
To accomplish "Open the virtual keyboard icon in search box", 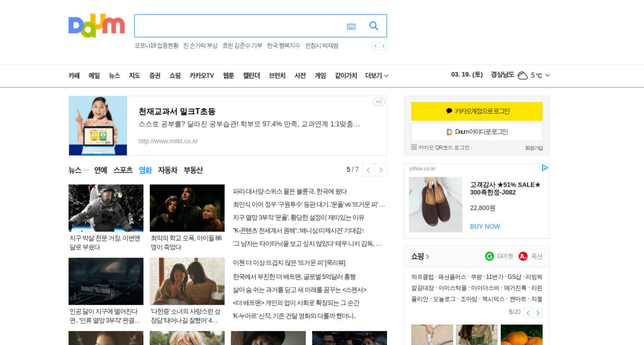I will pyautogui.click(x=351, y=26).
